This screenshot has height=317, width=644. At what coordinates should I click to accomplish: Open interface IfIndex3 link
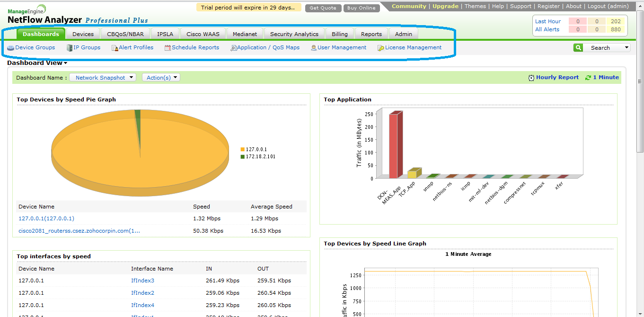(x=142, y=281)
